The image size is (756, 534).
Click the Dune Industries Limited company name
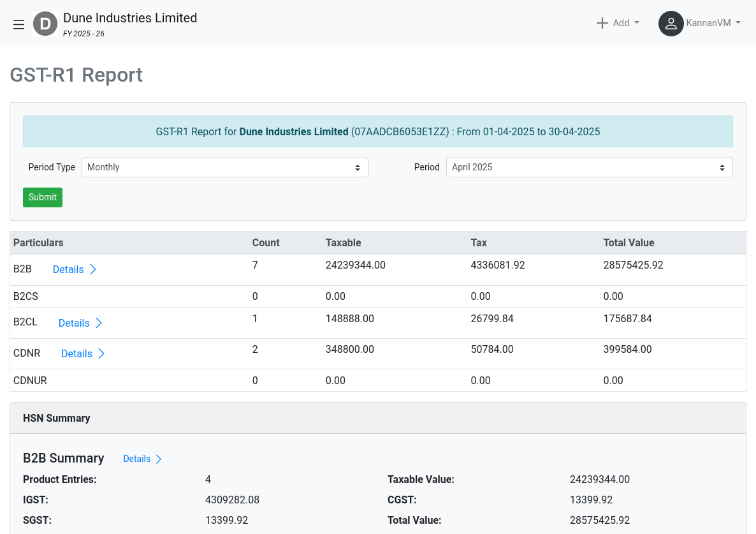[x=130, y=18]
